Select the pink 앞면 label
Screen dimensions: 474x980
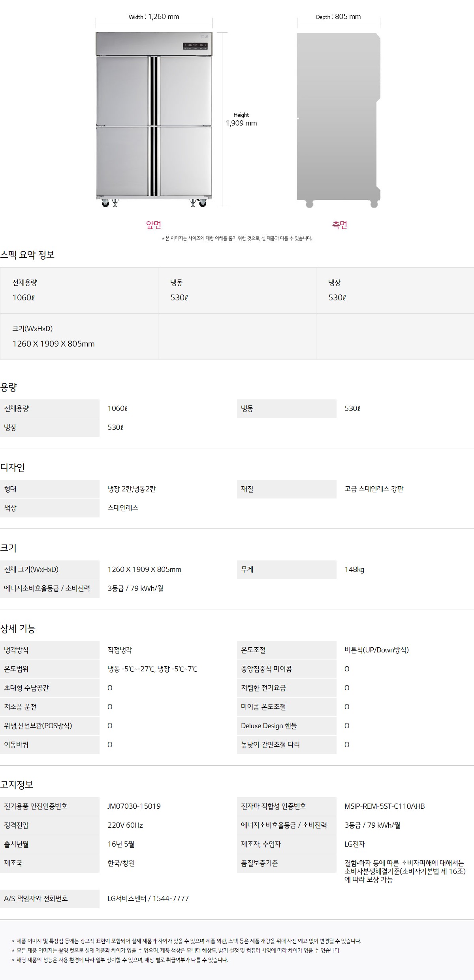(x=154, y=225)
